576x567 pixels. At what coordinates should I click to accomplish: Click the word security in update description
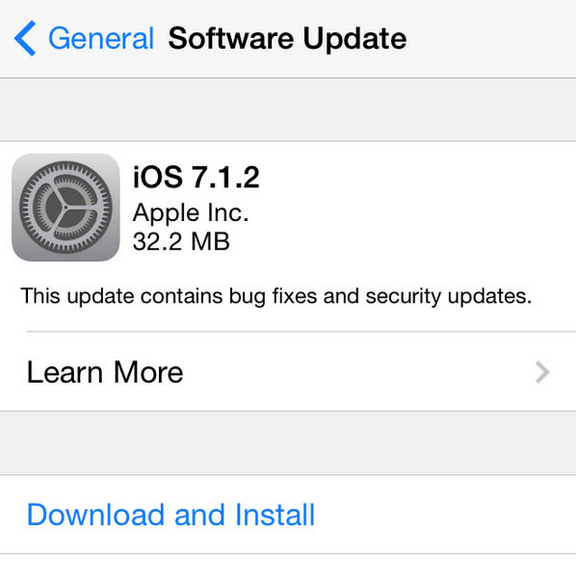click(403, 297)
